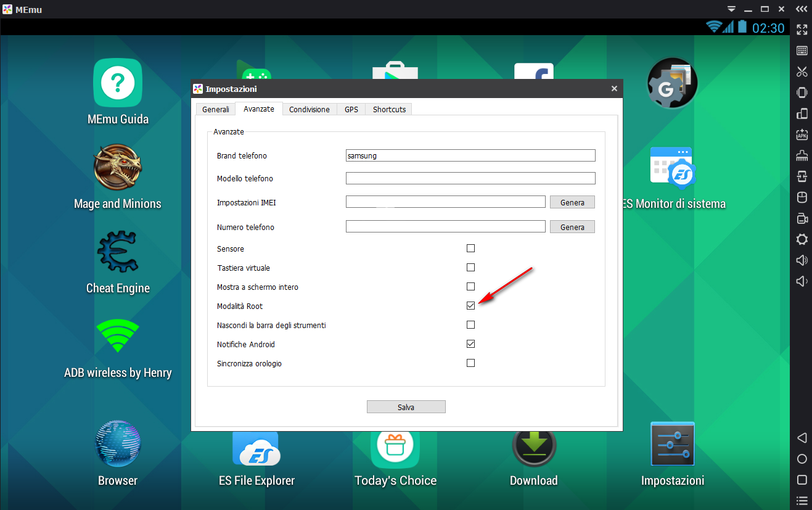This screenshot has width=812, height=510.
Task: Open the Google settings gear app
Action: pyautogui.click(x=672, y=83)
